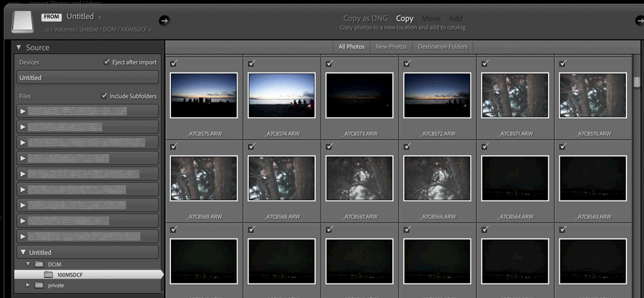Collapse the Untitled volume in Files
The image size is (644, 298).
[23, 253]
